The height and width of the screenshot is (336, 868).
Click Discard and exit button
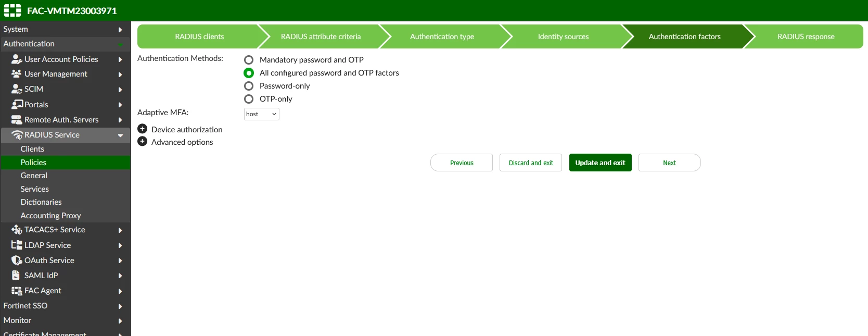click(x=531, y=163)
